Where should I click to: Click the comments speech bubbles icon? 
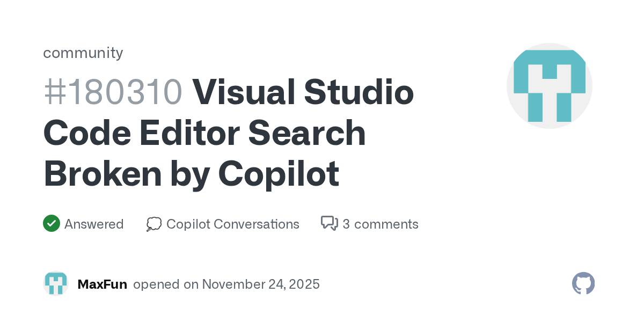tap(329, 223)
